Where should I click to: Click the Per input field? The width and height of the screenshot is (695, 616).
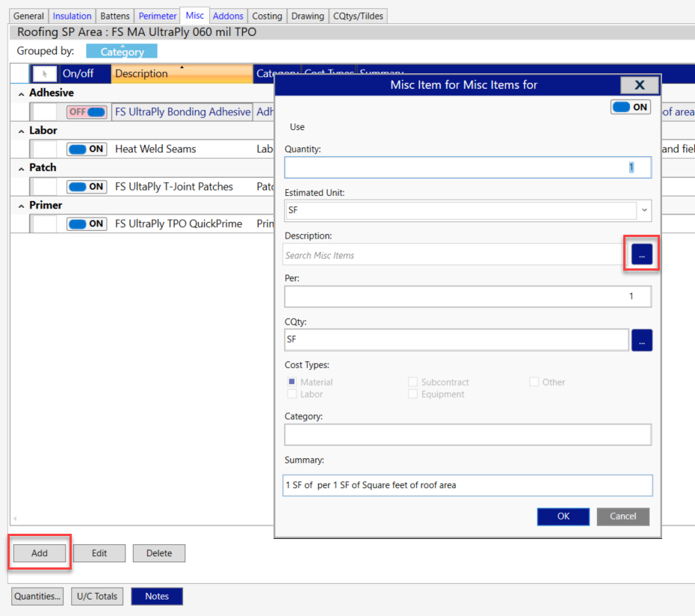(x=468, y=297)
